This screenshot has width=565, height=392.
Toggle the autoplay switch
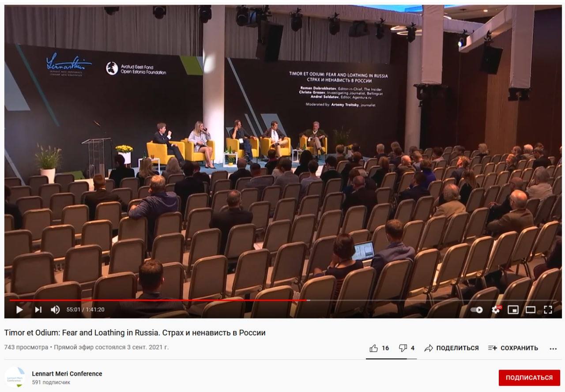tap(477, 310)
